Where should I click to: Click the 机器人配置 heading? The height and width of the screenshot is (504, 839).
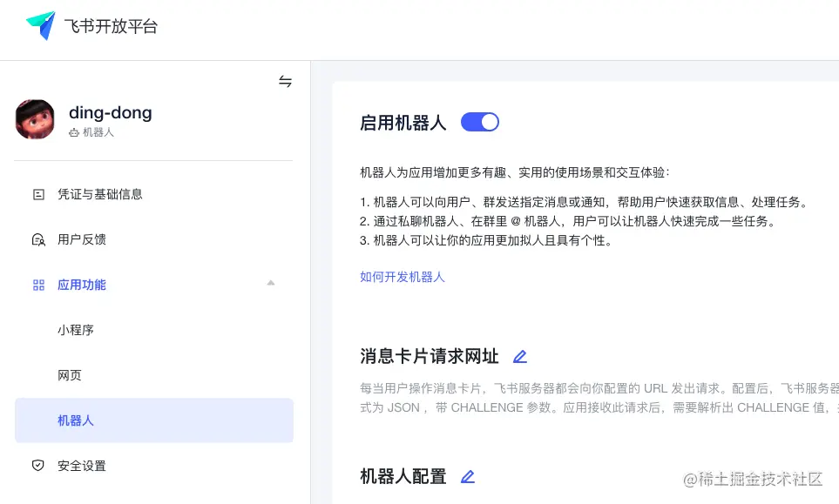403,476
